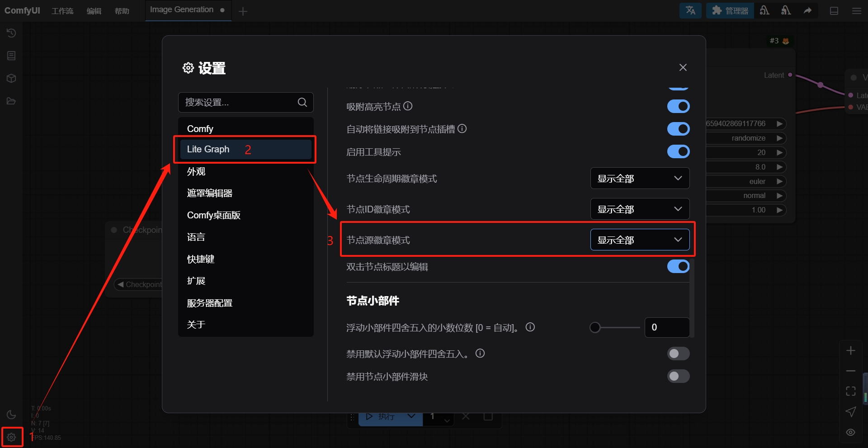Click the ComfyUI logo

click(22, 10)
